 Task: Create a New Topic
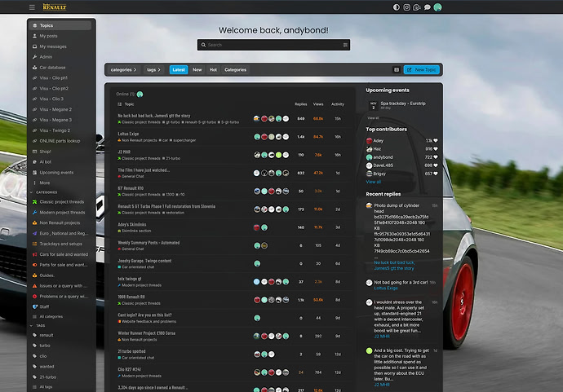(x=422, y=69)
